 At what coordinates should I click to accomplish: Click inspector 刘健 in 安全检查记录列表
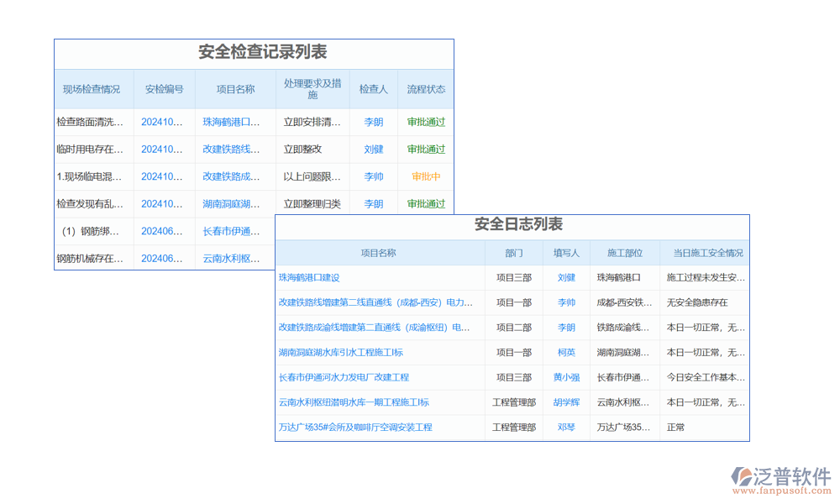click(x=374, y=150)
